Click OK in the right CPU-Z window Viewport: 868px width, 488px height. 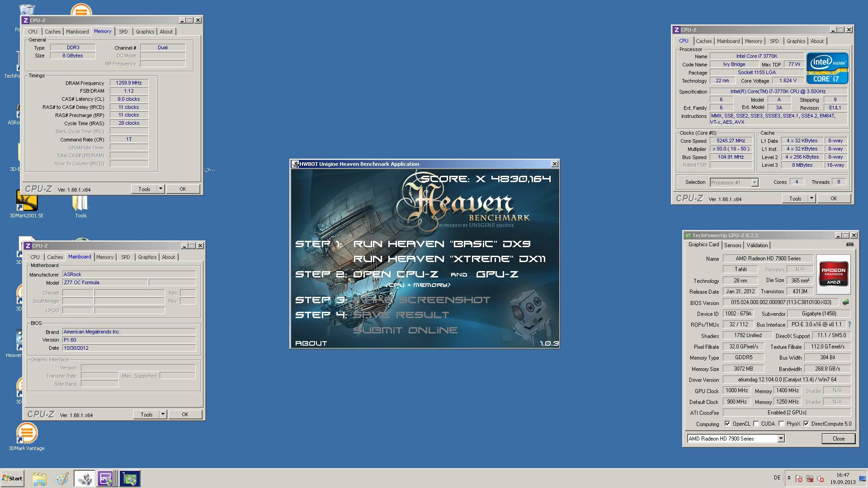[x=834, y=198]
